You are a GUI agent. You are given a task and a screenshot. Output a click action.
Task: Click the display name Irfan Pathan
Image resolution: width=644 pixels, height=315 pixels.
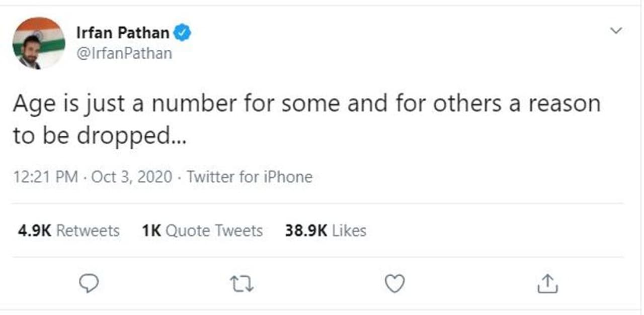point(123,33)
